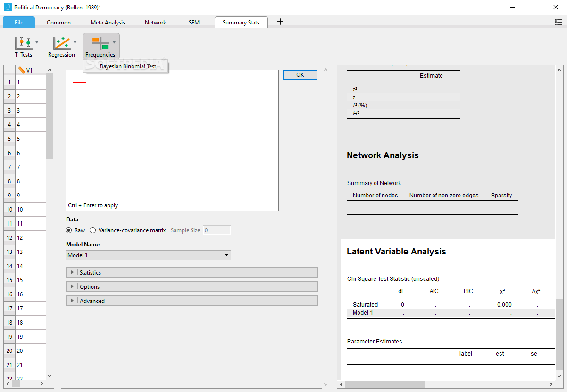Select the cell with value 10
Image resolution: width=567 pixels, height=392 pixels.
tap(31, 210)
